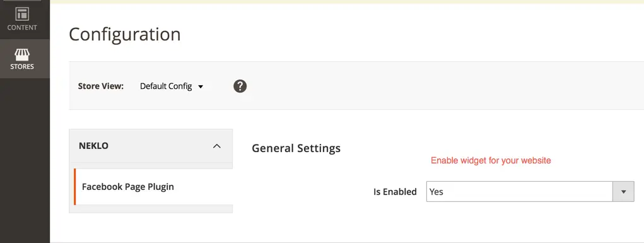Click the orange active marker beside Facebook Page Plugin

(75, 187)
